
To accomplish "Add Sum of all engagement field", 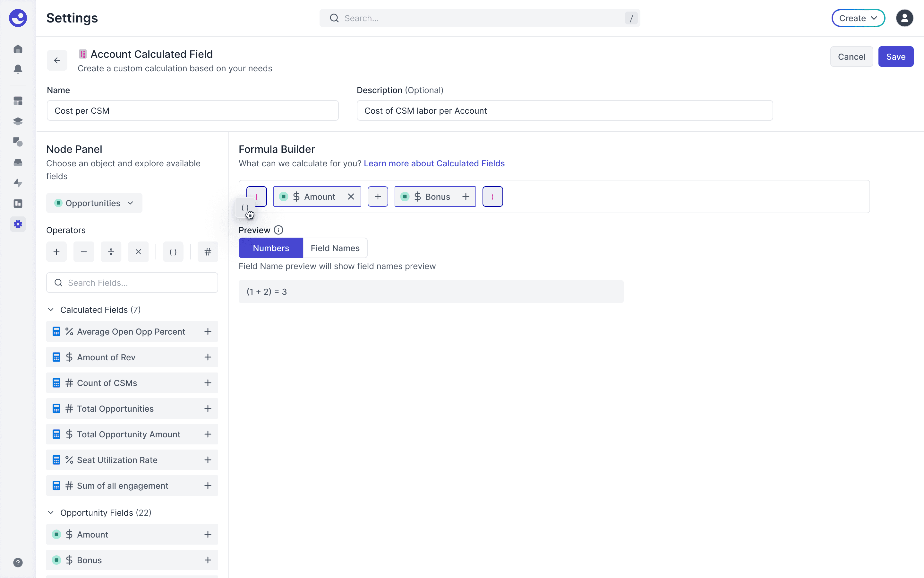I will pos(208,486).
